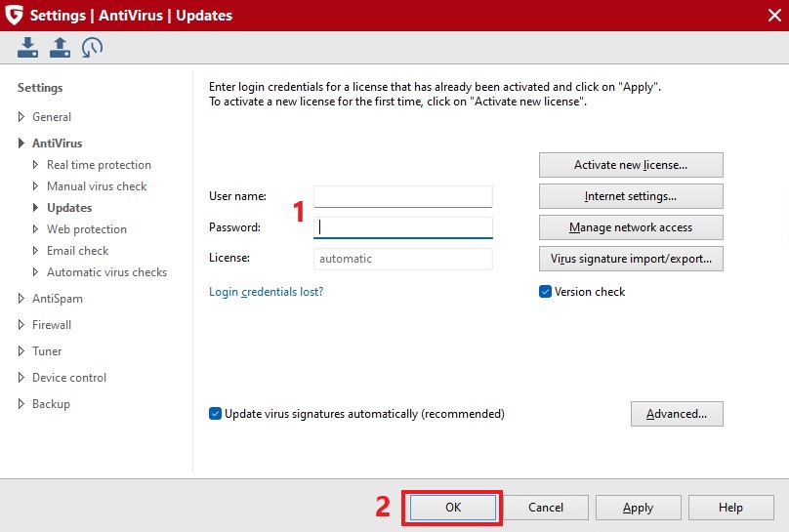Click the save settings upload icon
Screen dimensions: 789x532
[x=60, y=47]
